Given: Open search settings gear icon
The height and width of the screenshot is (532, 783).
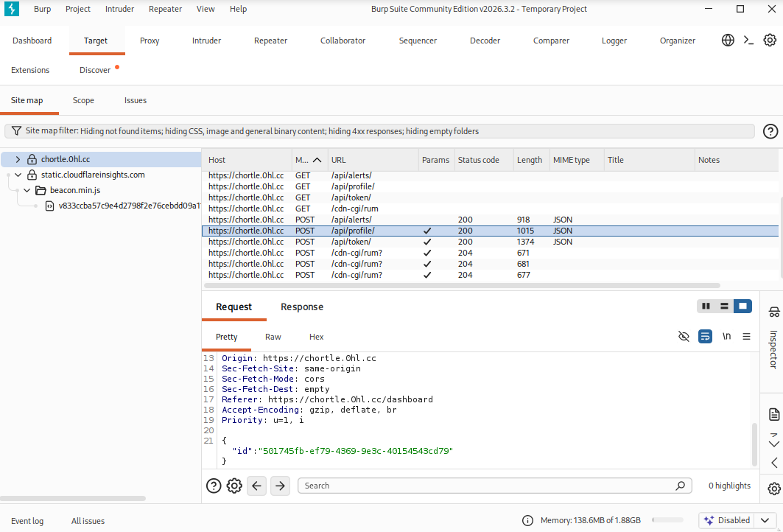Looking at the screenshot, I should 234,486.
